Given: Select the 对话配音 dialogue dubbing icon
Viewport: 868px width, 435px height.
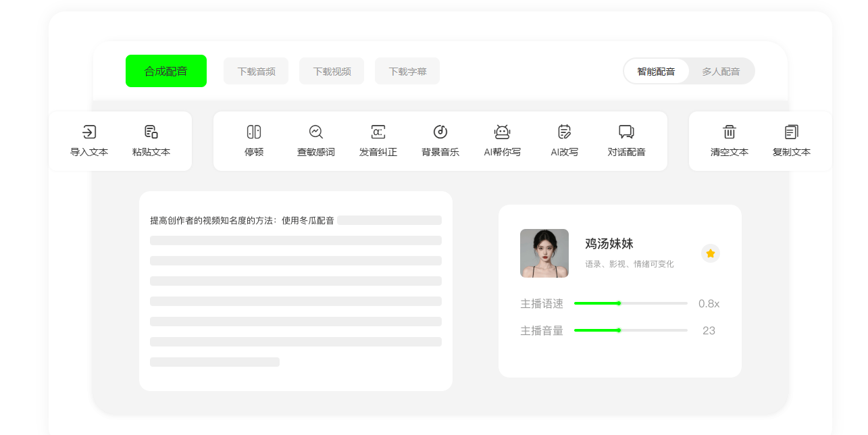Looking at the screenshot, I should 626,132.
